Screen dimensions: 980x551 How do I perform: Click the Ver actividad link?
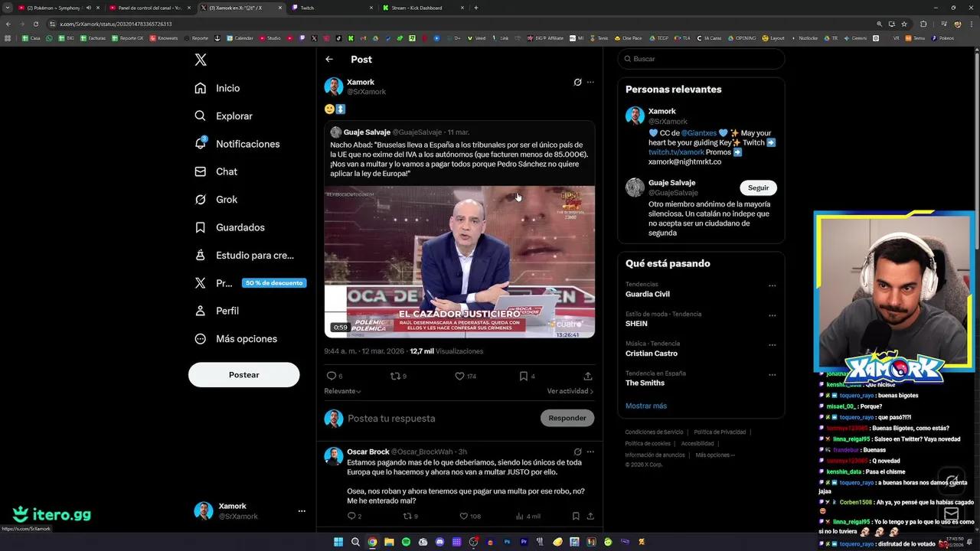click(570, 391)
